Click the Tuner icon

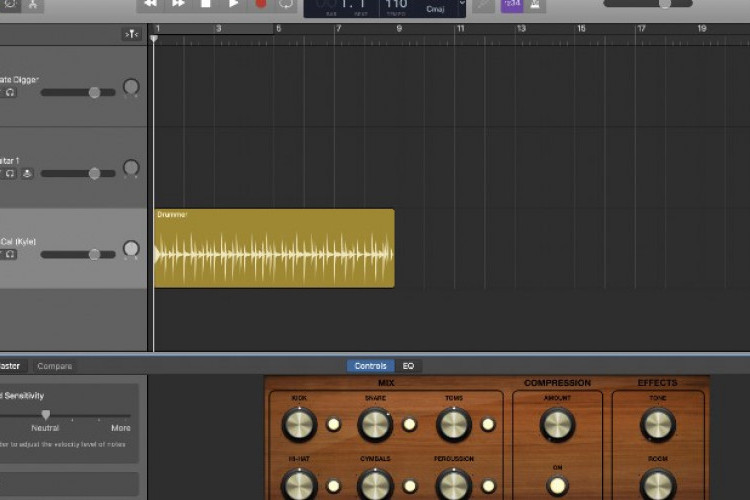[x=483, y=5]
